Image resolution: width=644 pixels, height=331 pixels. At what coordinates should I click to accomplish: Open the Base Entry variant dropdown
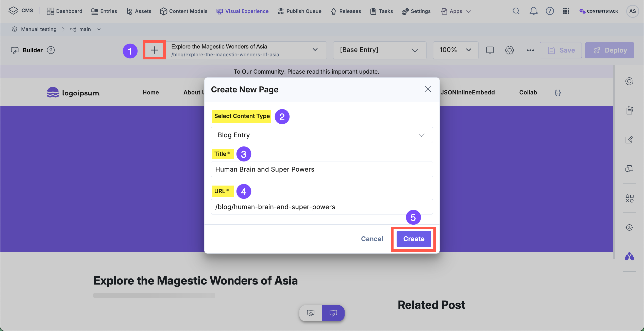(x=379, y=50)
